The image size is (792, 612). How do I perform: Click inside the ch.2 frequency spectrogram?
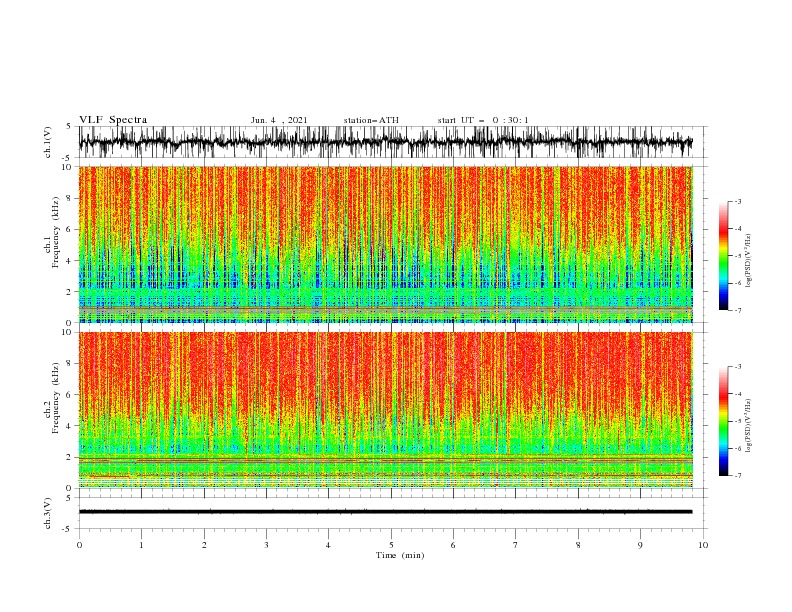[x=385, y=410]
